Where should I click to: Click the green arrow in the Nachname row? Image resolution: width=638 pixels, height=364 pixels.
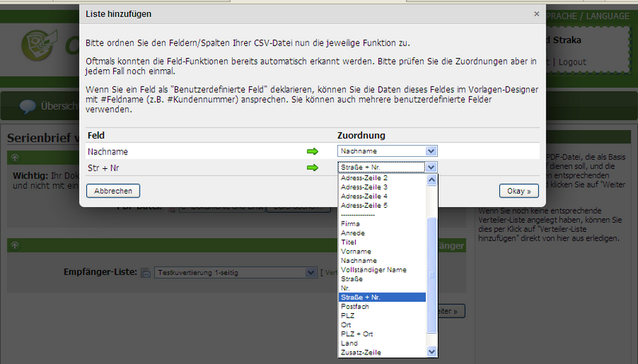(313, 151)
